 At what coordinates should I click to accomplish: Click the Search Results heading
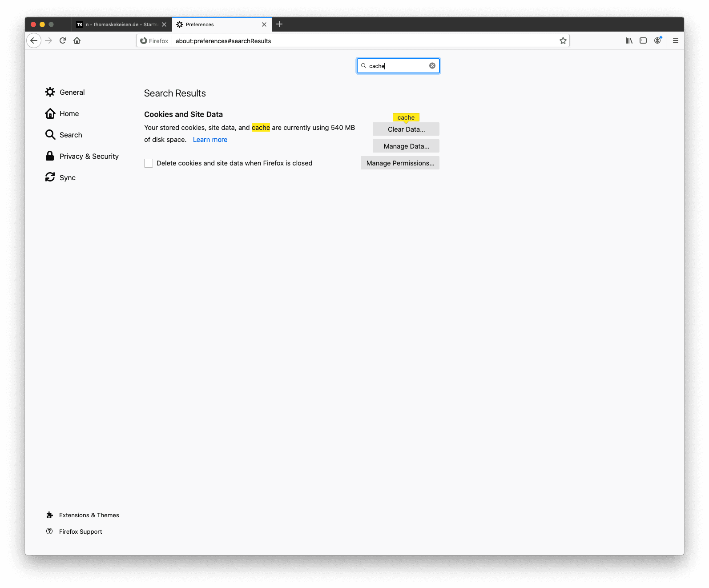pos(175,93)
